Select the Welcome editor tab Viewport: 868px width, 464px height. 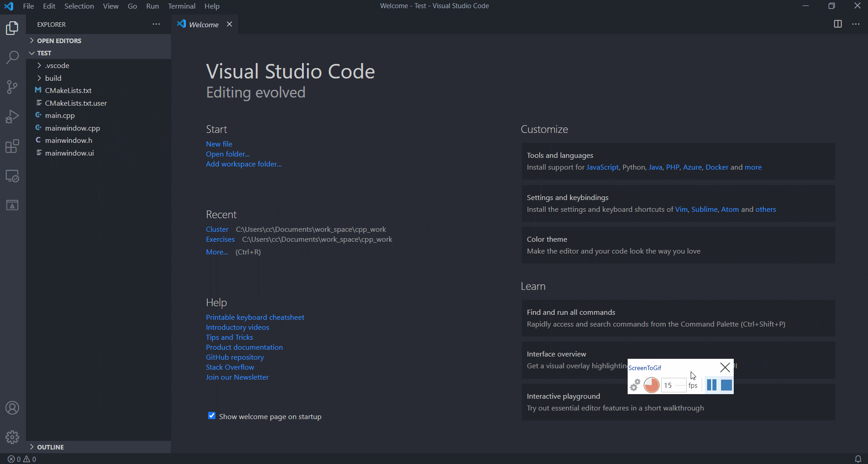tap(205, 24)
